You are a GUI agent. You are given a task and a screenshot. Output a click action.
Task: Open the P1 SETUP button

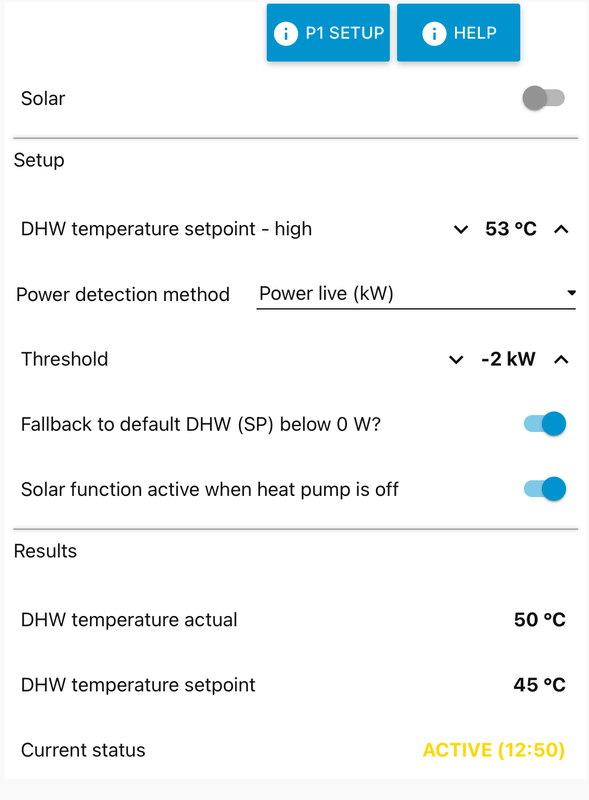(328, 33)
